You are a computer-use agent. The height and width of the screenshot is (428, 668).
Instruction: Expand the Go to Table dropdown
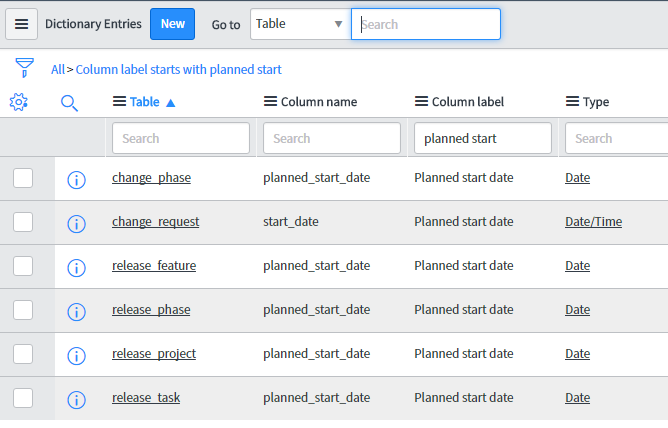[300, 24]
